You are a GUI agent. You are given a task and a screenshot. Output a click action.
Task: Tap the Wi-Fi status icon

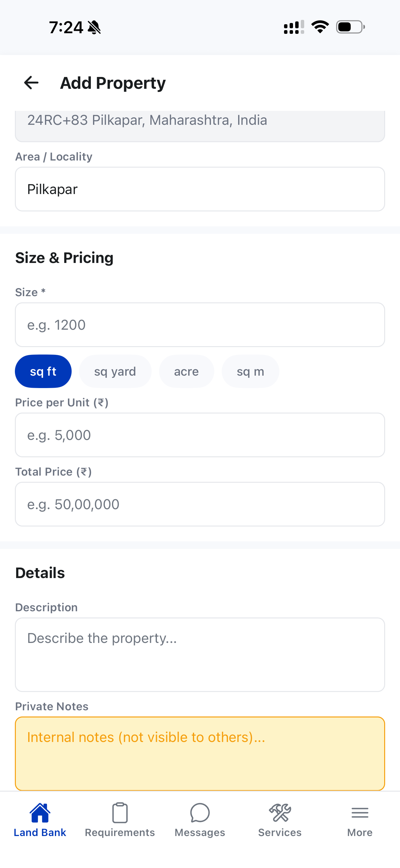click(320, 27)
